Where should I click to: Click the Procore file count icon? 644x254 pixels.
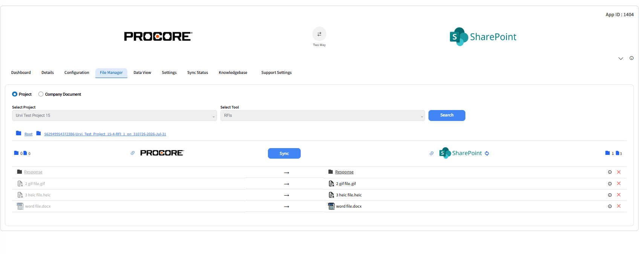(25, 153)
